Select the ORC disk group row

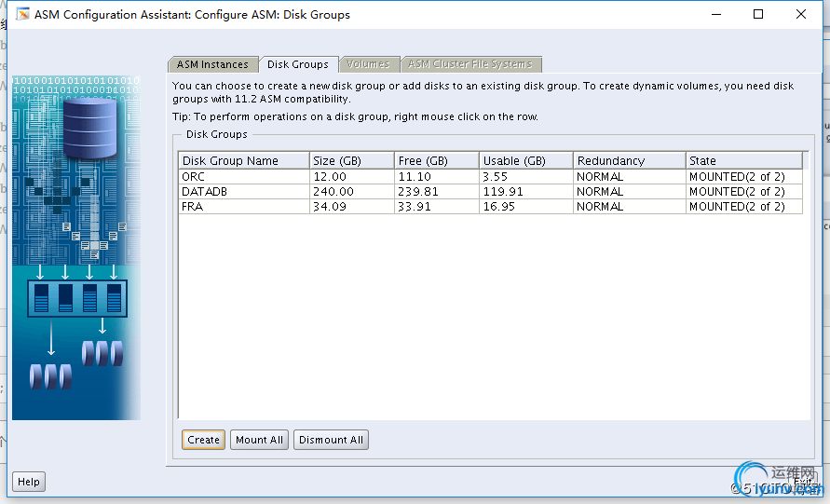[x=491, y=176]
